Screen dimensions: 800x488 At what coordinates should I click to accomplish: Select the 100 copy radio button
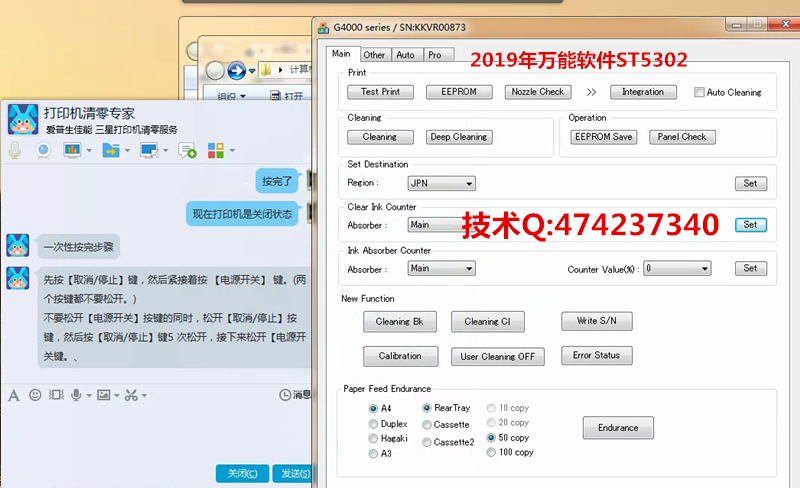tap(491, 452)
